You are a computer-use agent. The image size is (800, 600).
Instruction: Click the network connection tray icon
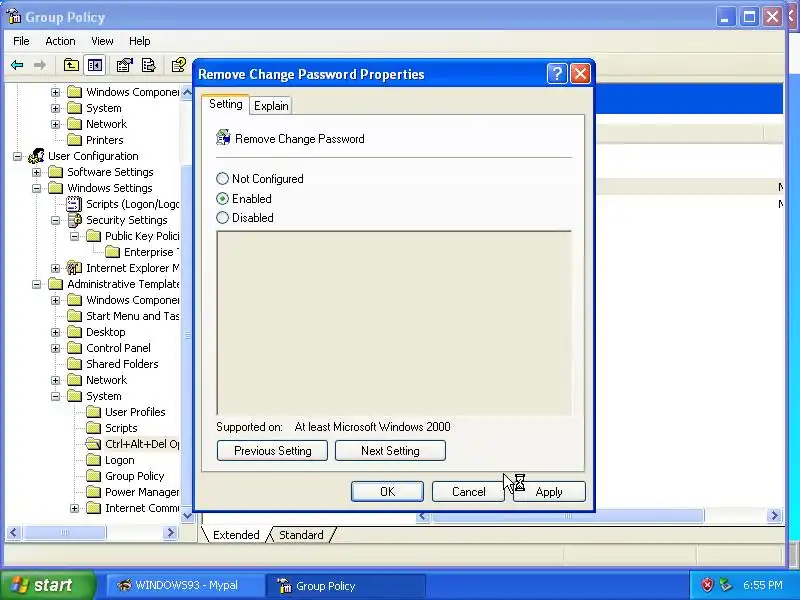(x=725, y=585)
